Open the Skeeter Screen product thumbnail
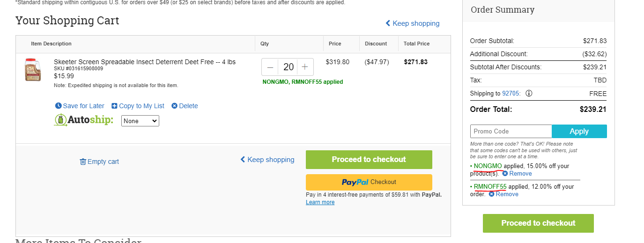This screenshot has width=644, height=243. [33, 70]
